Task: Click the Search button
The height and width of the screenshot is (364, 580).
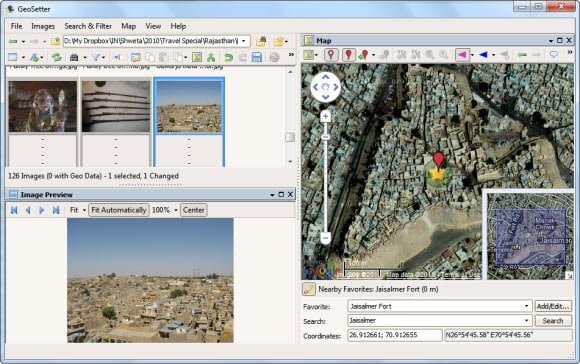Action: [553, 321]
